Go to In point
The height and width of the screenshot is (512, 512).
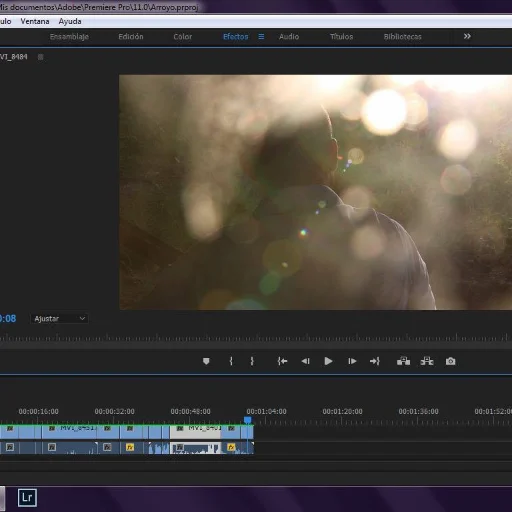282,361
